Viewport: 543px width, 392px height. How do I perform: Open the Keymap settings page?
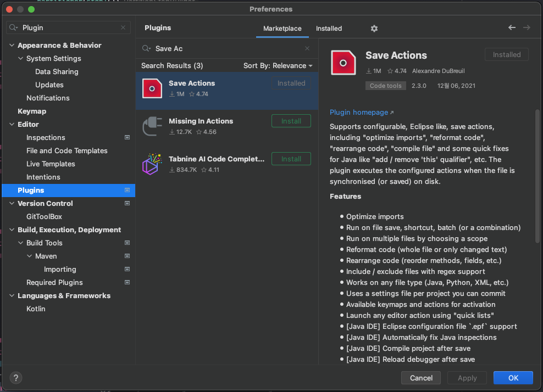coord(32,111)
